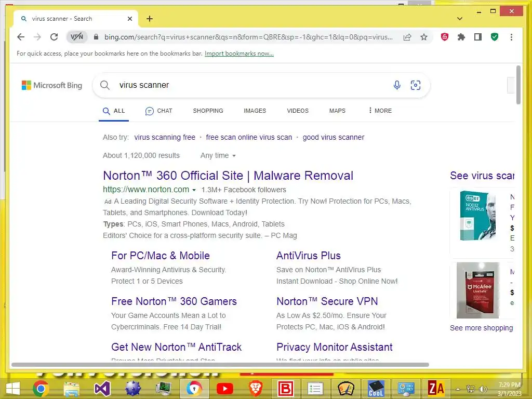Close the virus scanner tab

[129, 19]
